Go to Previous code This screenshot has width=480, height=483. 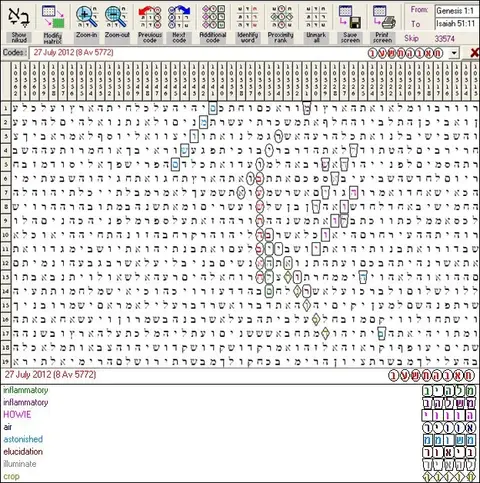point(150,17)
